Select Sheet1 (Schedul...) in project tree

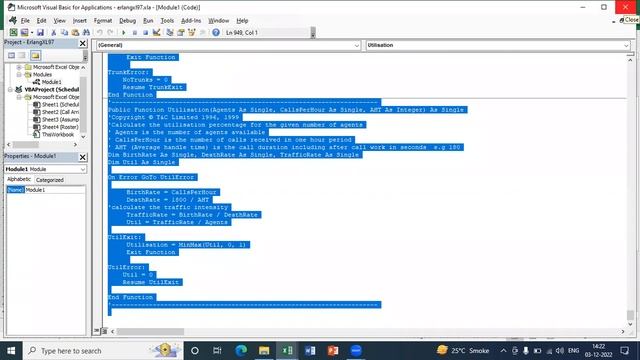pos(60,104)
